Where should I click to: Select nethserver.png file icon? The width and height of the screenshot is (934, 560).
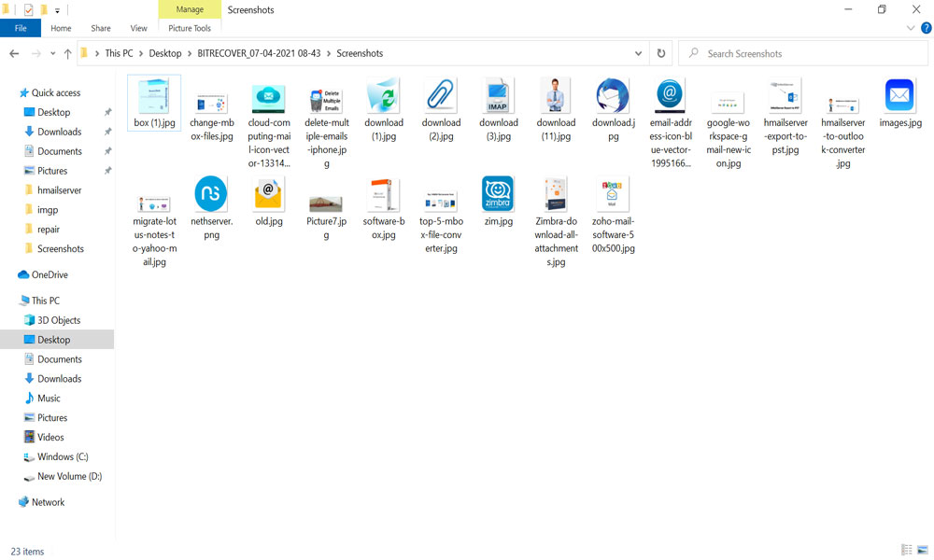tap(211, 193)
